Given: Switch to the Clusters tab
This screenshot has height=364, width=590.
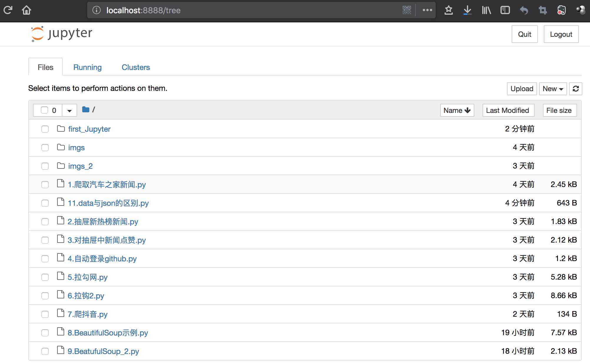Looking at the screenshot, I should point(136,67).
